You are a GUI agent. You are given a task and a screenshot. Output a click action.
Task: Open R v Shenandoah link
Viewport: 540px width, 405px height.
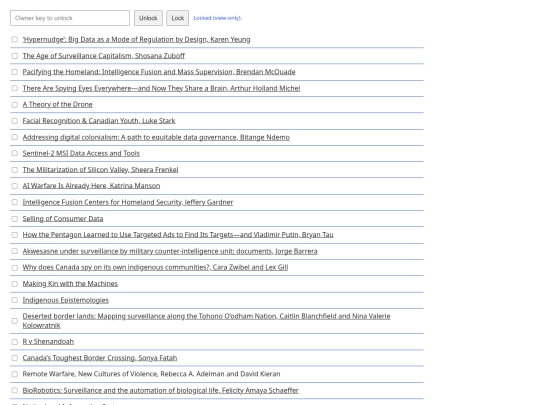pos(48,342)
